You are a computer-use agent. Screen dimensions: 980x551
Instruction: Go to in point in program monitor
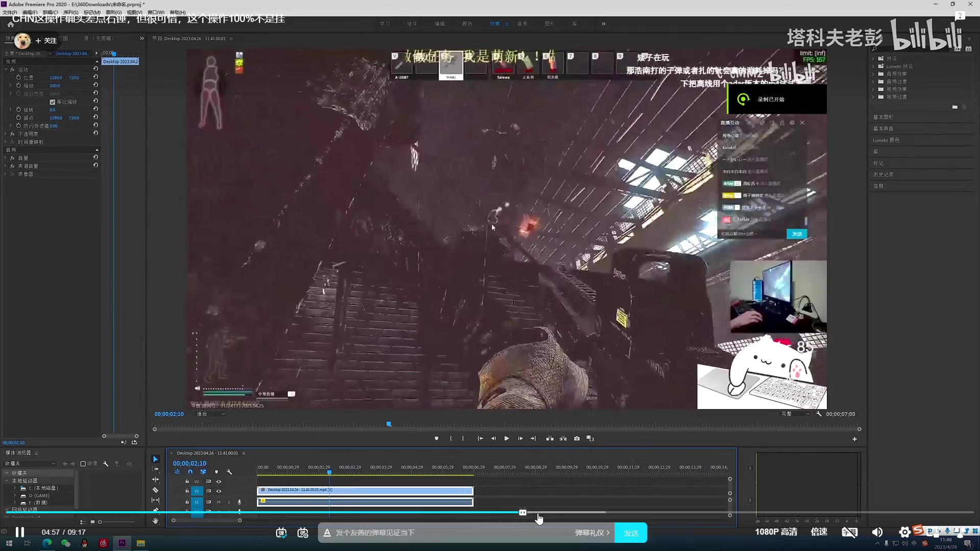480,439
